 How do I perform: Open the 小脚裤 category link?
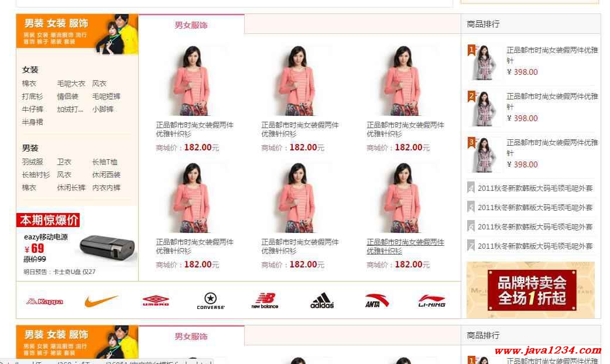click(x=102, y=109)
